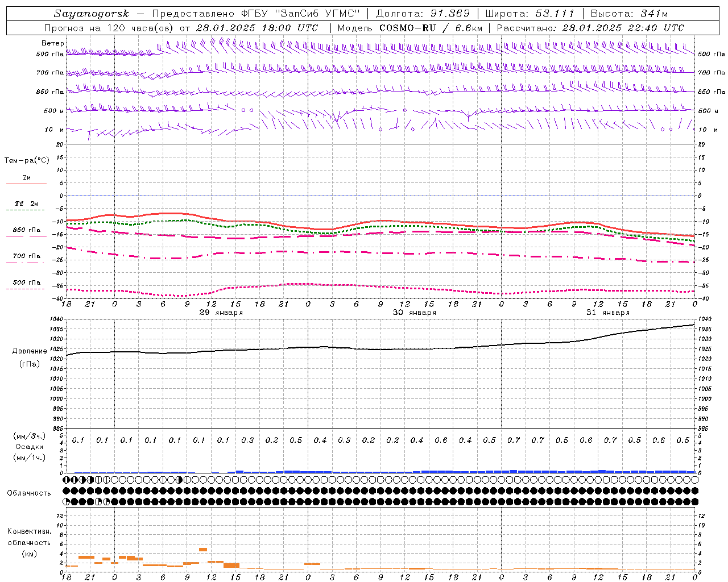Click the Давление pressure panel label

(30, 351)
